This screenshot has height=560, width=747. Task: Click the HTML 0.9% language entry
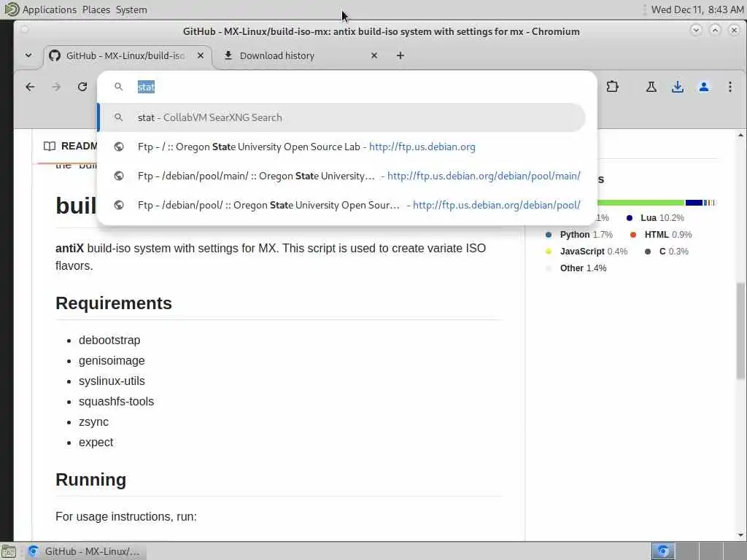click(661, 234)
